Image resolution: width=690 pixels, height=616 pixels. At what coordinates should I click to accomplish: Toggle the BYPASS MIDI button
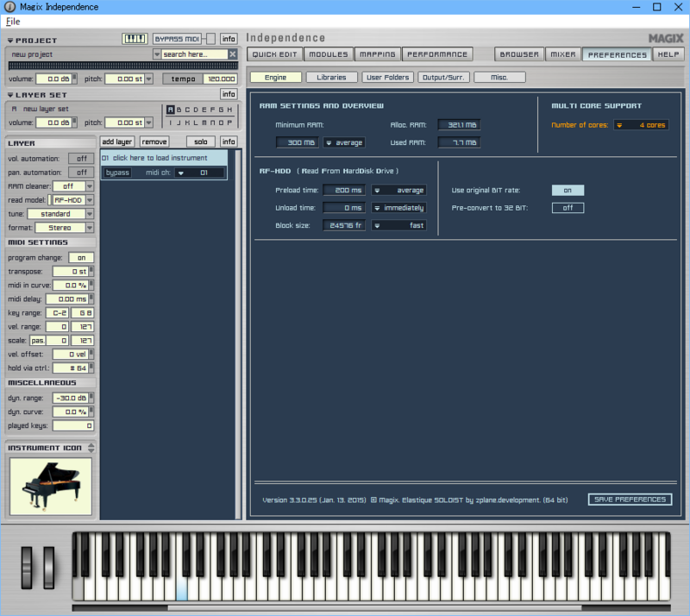[178, 39]
